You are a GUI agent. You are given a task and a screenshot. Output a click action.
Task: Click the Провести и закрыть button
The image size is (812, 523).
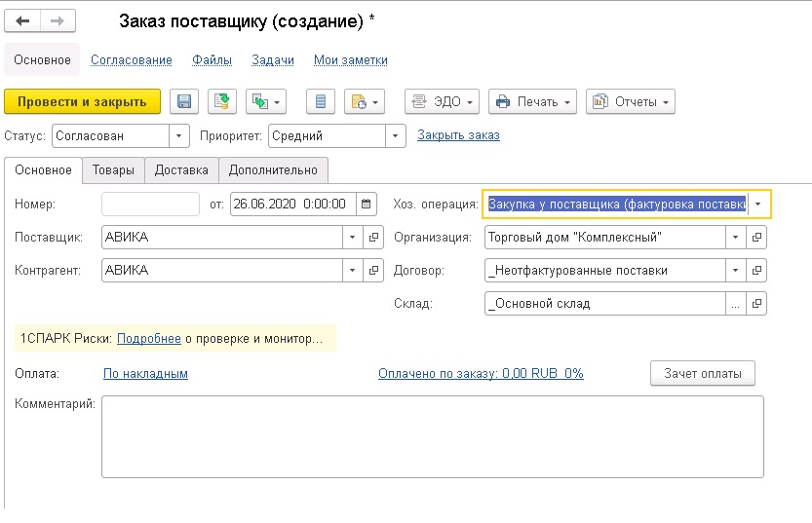tap(82, 101)
